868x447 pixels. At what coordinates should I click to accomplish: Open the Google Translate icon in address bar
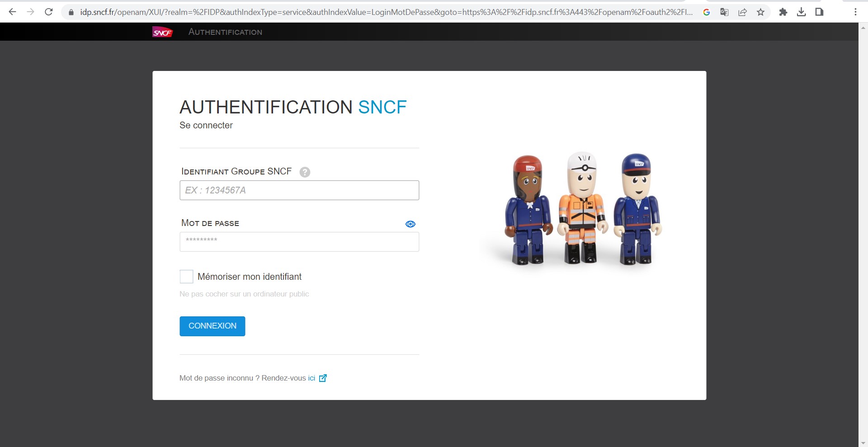[724, 12]
